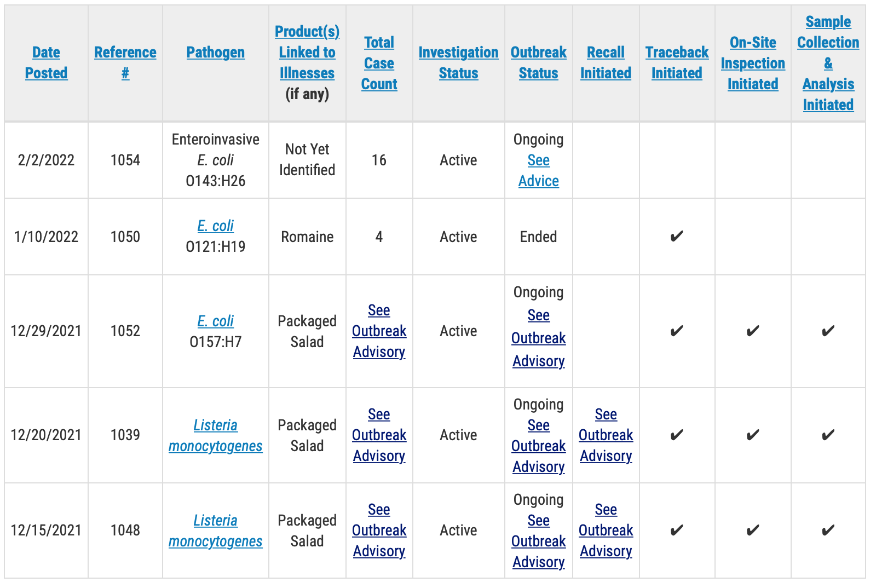The width and height of the screenshot is (876, 588).
Task: Open Listeria monocytogenes link in row 1039
Action: pyautogui.click(x=215, y=436)
